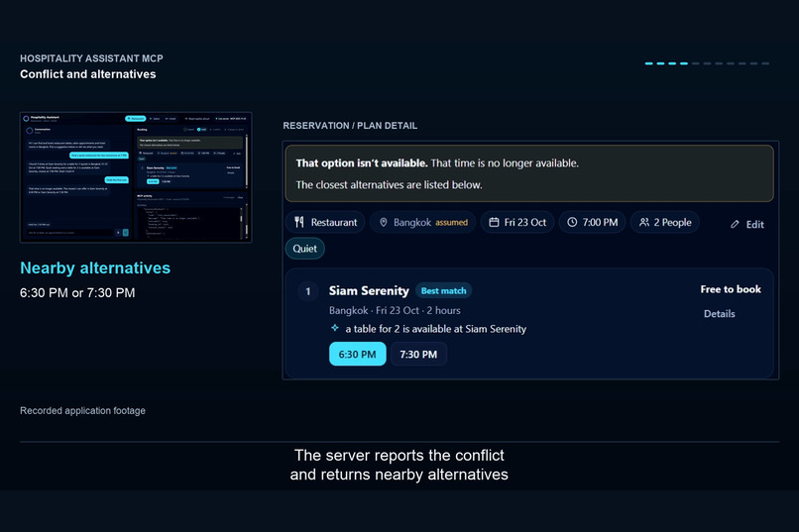Click the 'Recorded application footage' note
This screenshot has height=532, width=799.
(x=82, y=411)
